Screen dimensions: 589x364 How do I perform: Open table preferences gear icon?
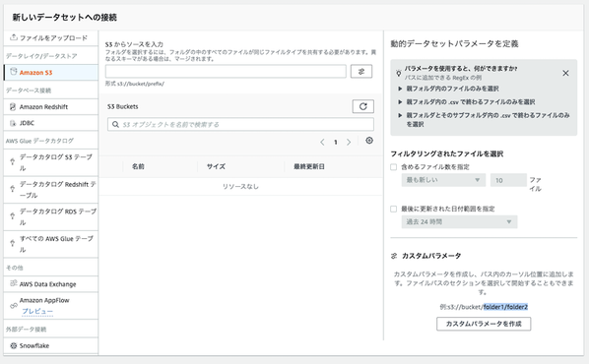click(369, 141)
